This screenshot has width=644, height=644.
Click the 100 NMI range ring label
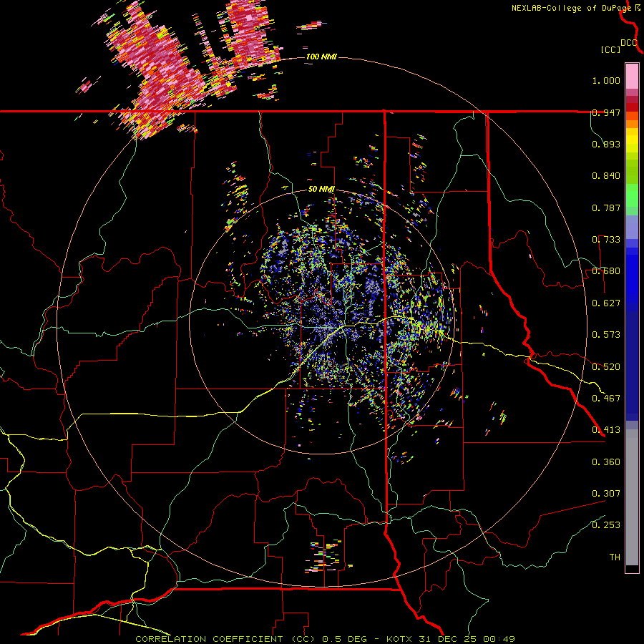coord(321,57)
